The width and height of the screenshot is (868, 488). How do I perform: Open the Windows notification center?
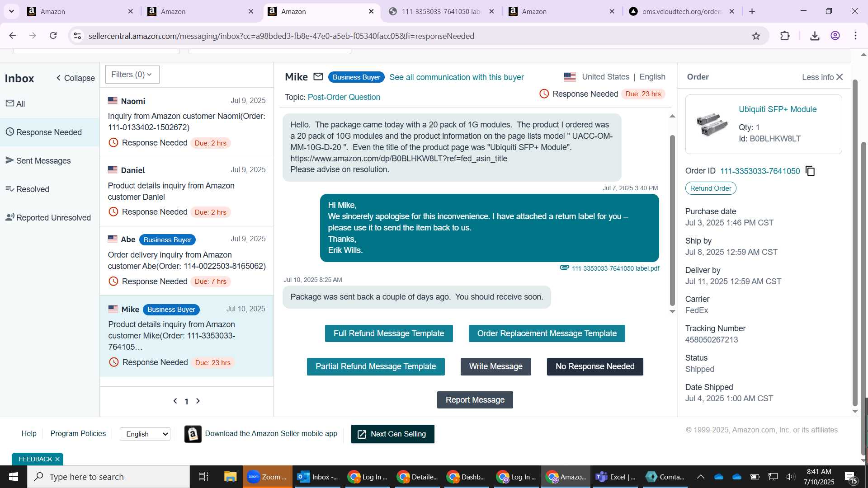coord(850,477)
